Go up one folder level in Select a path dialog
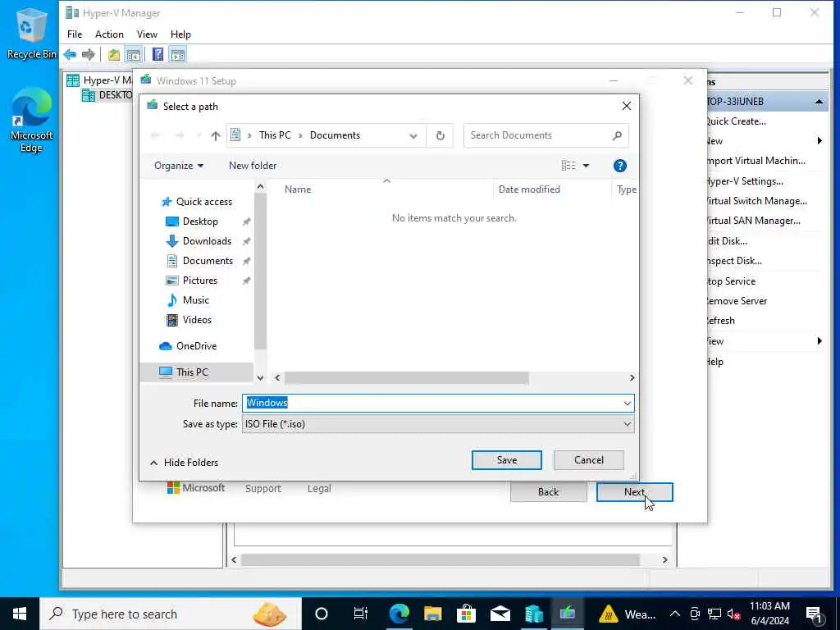 coord(216,135)
